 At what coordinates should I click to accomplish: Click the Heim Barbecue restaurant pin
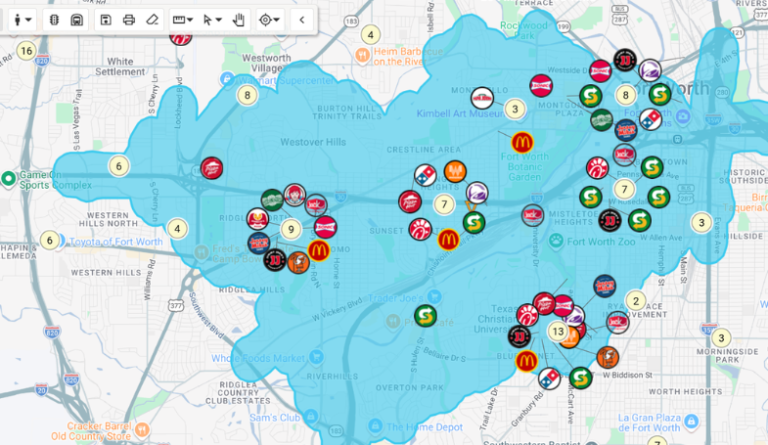coord(362,55)
